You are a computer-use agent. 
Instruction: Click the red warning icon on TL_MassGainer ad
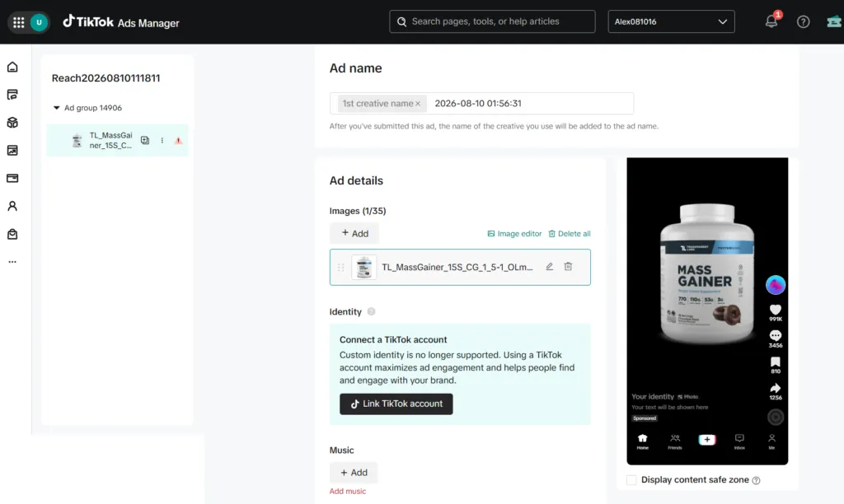pos(178,141)
